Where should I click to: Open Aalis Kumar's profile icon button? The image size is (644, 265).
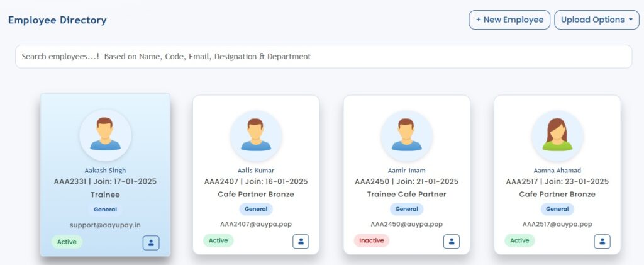point(301,241)
